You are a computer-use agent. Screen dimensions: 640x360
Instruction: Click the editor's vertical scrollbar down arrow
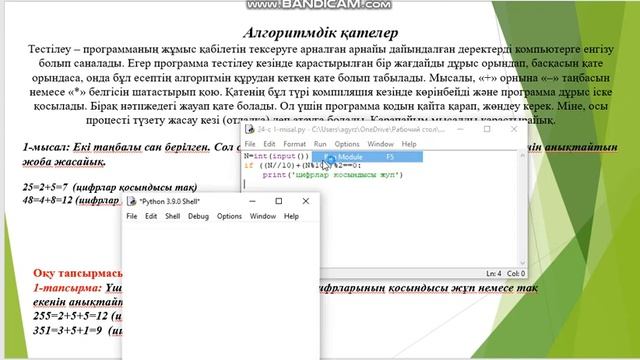(522, 263)
